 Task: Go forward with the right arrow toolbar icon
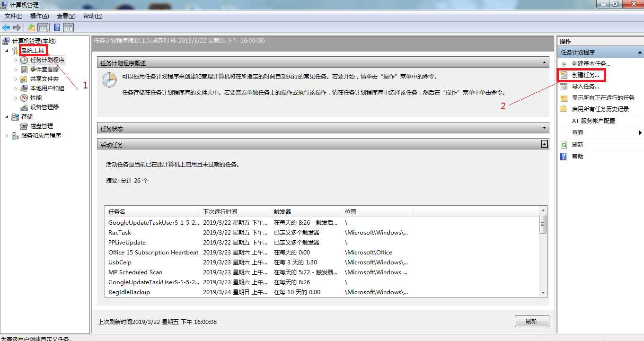click(x=17, y=27)
